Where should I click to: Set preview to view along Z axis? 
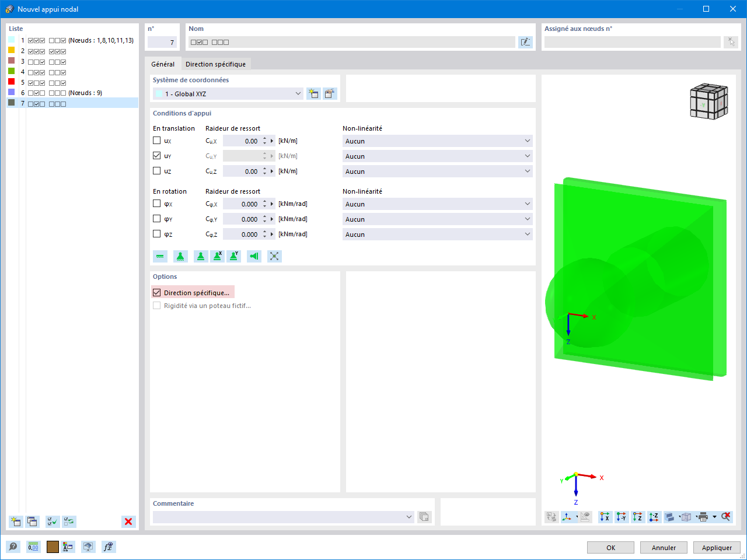(638, 517)
